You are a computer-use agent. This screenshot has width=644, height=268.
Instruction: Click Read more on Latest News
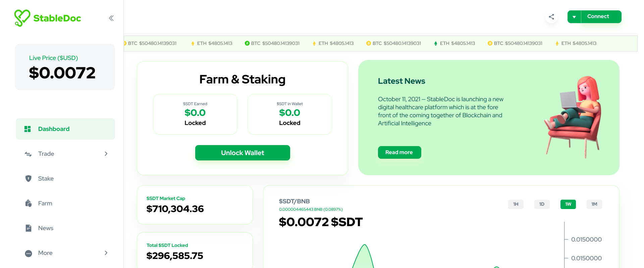(x=399, y=152)
